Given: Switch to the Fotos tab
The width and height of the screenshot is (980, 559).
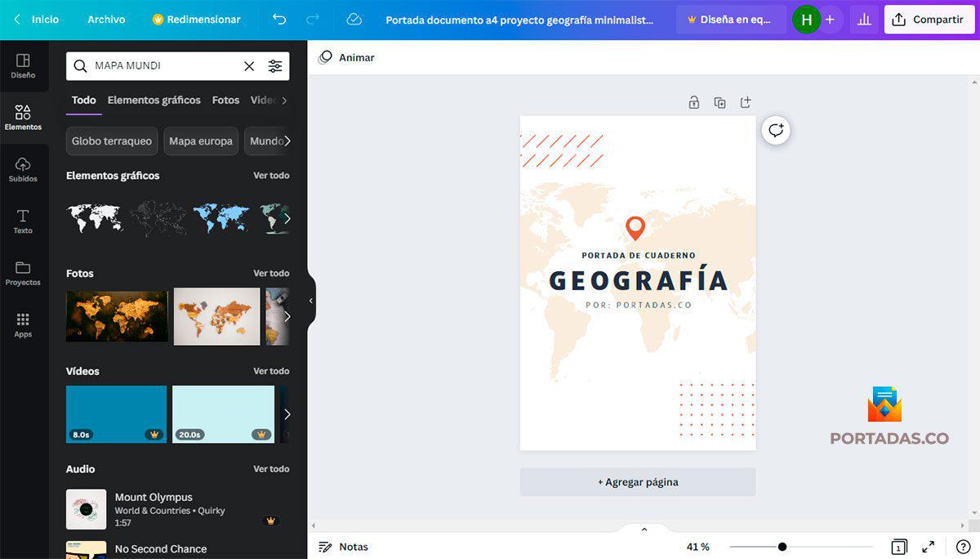Looking at the screenshot, I should pos(225,100).
